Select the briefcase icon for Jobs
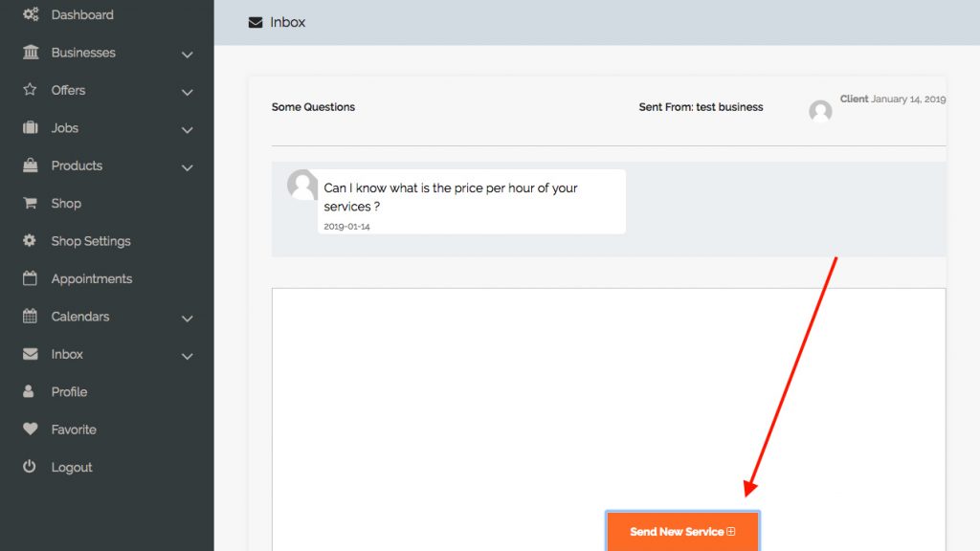The width and height of the screenshot is (980, 551). point(30,128)
